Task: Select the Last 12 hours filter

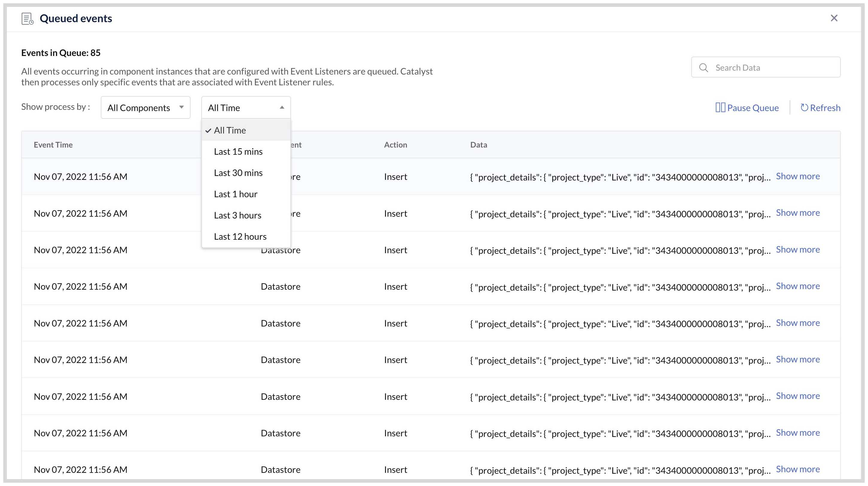Action: (240, 236)
